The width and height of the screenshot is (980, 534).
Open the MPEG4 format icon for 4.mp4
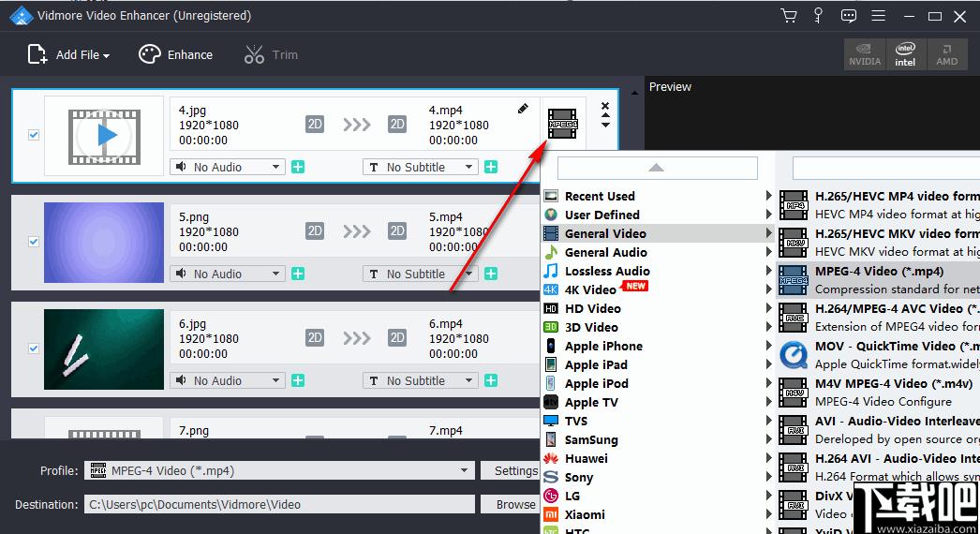pos(562,123)
